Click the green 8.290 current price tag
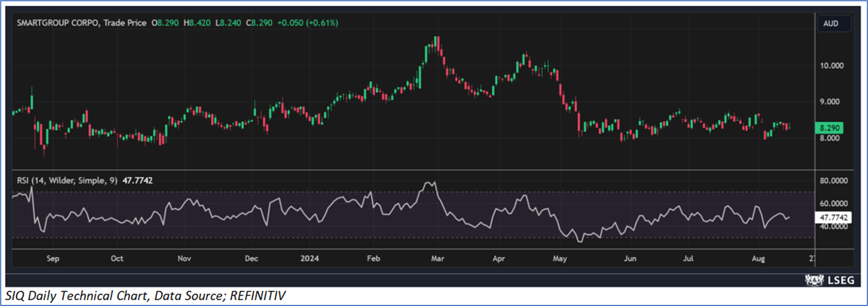The image size is (868, 306). tap(829, 128)
